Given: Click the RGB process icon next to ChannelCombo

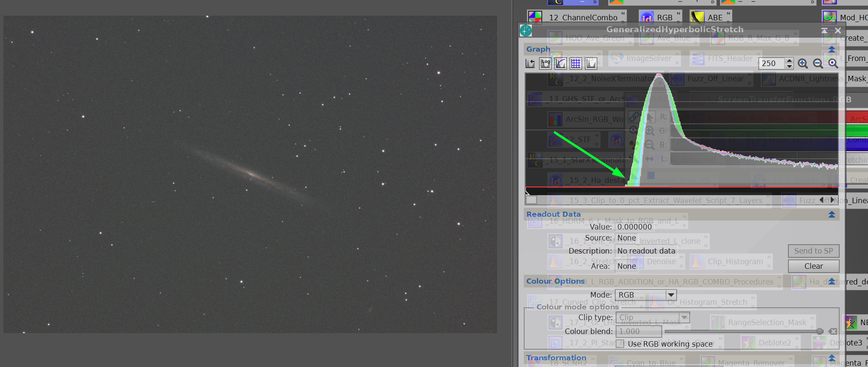Looking at the screenshot, I should coord(647,17).
